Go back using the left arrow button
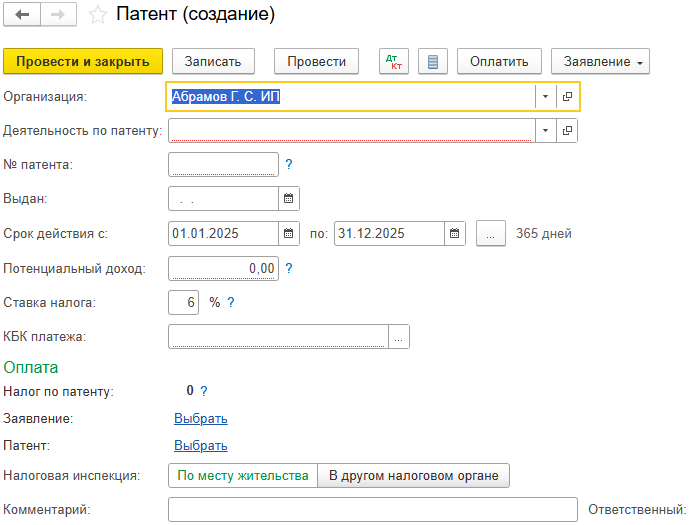This screenshot has height=525, width=690. point(22,15)
